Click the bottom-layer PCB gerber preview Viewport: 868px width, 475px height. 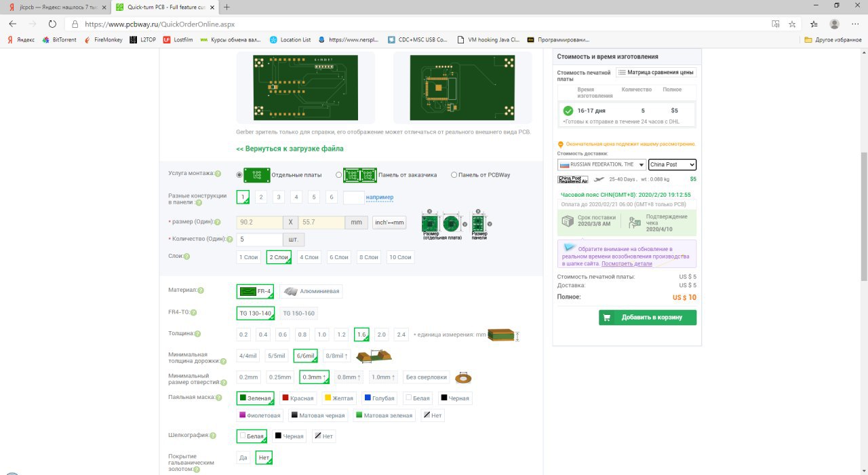tap(463, 88)
